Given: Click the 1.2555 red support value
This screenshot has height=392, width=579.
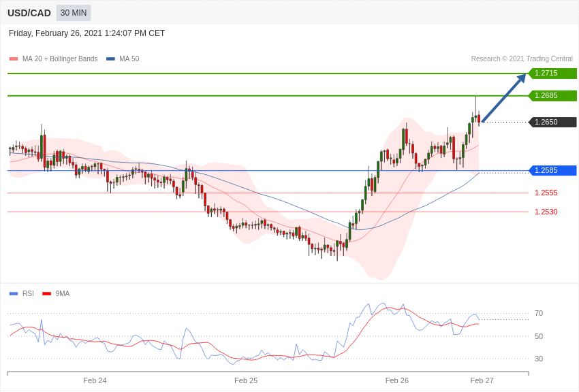Looking at the screenshot, I should click(x=546, y=193).
